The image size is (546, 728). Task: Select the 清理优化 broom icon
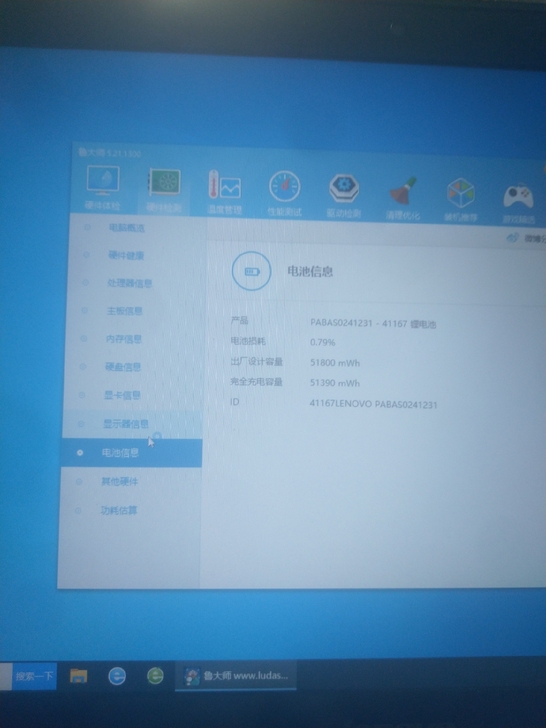(403, 197)
